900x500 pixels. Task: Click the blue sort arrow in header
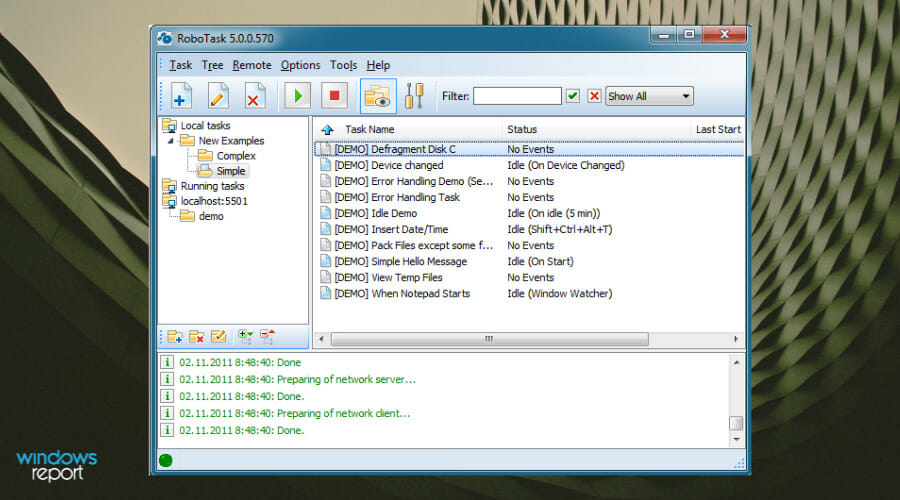click(327, 130)
